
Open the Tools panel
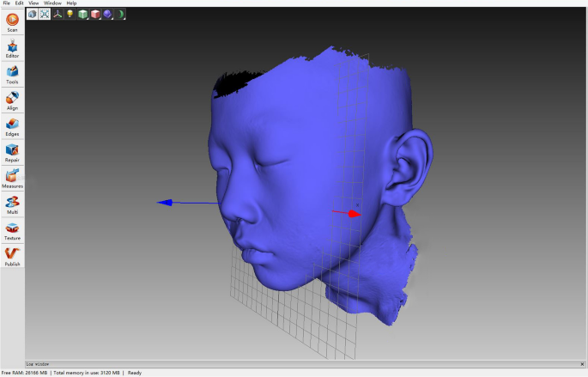click(12, 75)
